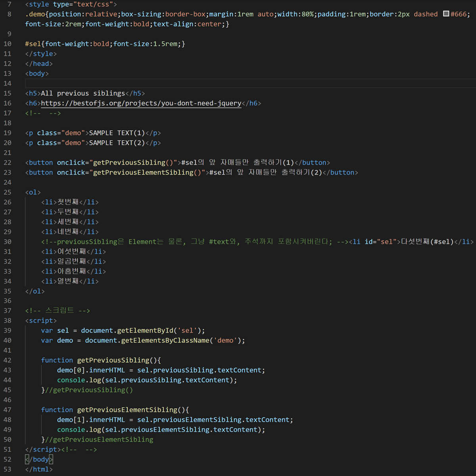
Task: Click the id="sel" attribute
Action: pos(380,242)
